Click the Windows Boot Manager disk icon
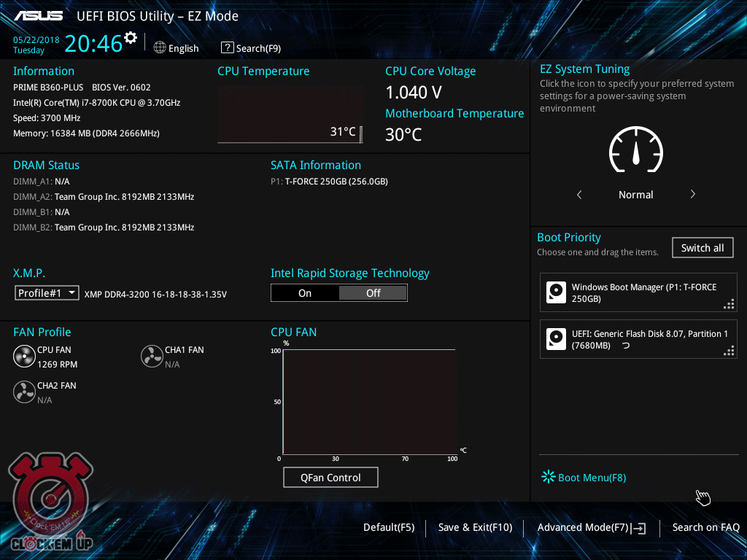This screenshot has height=560, width=747. click(557, 293)
